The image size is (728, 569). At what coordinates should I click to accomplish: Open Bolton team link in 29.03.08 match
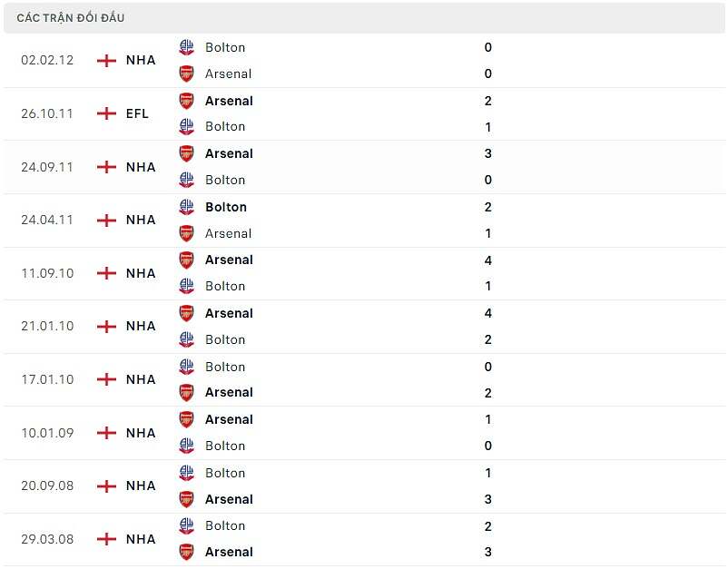[225, 525]
